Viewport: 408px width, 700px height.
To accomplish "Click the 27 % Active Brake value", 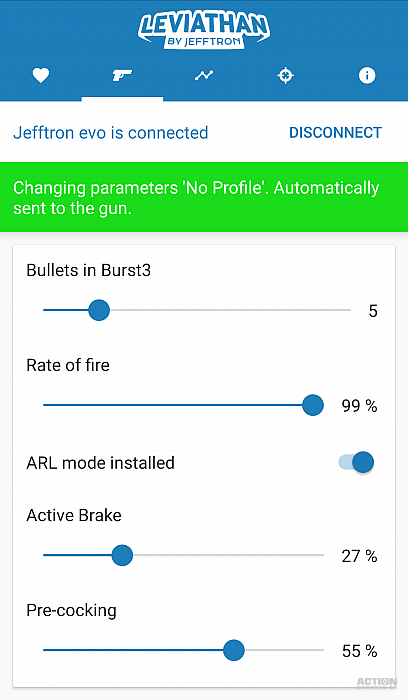I will pos(359,556).
